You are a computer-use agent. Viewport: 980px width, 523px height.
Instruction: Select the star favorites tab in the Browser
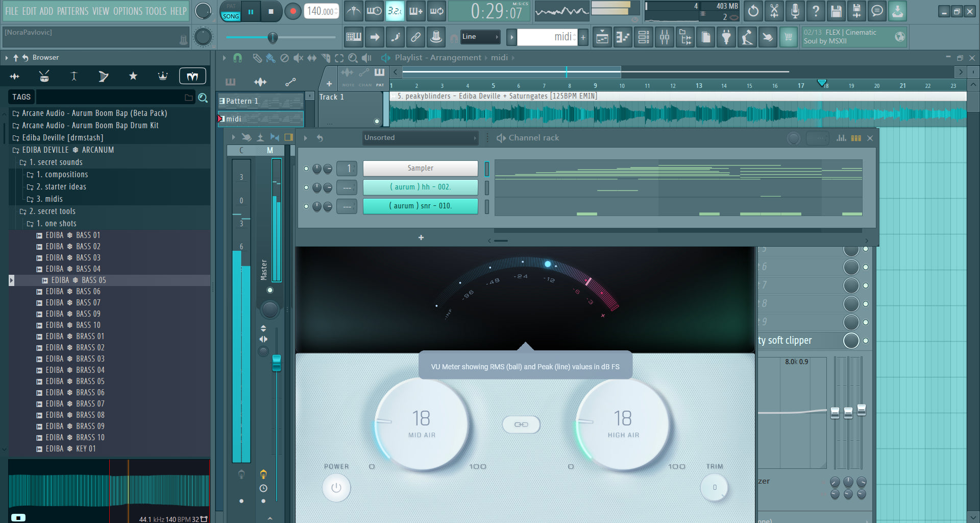click(133, 76)
